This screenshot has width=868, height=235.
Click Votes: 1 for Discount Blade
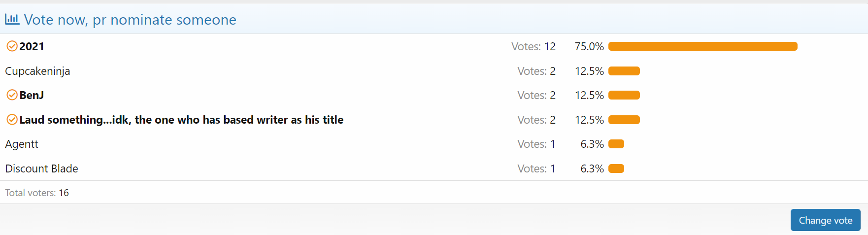536,168
